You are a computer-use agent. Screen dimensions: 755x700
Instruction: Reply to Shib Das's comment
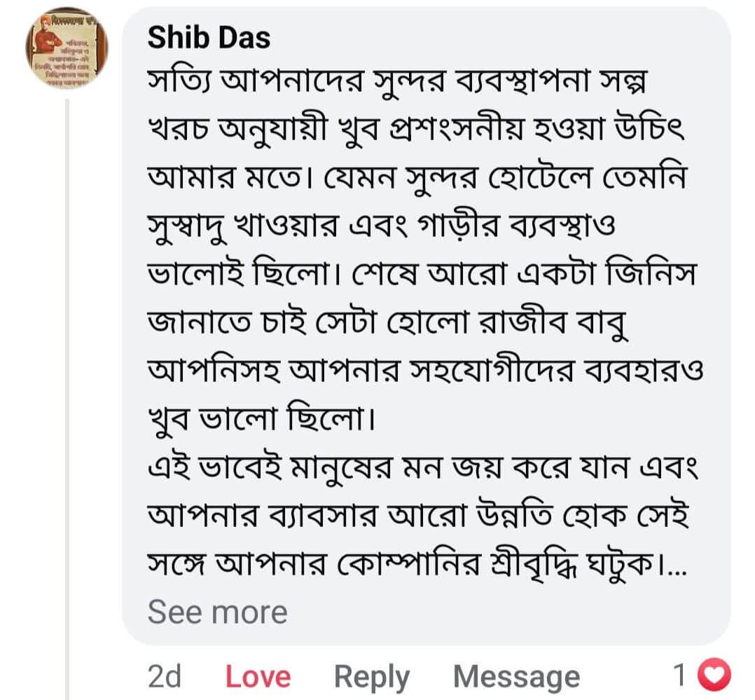point(372,678)
